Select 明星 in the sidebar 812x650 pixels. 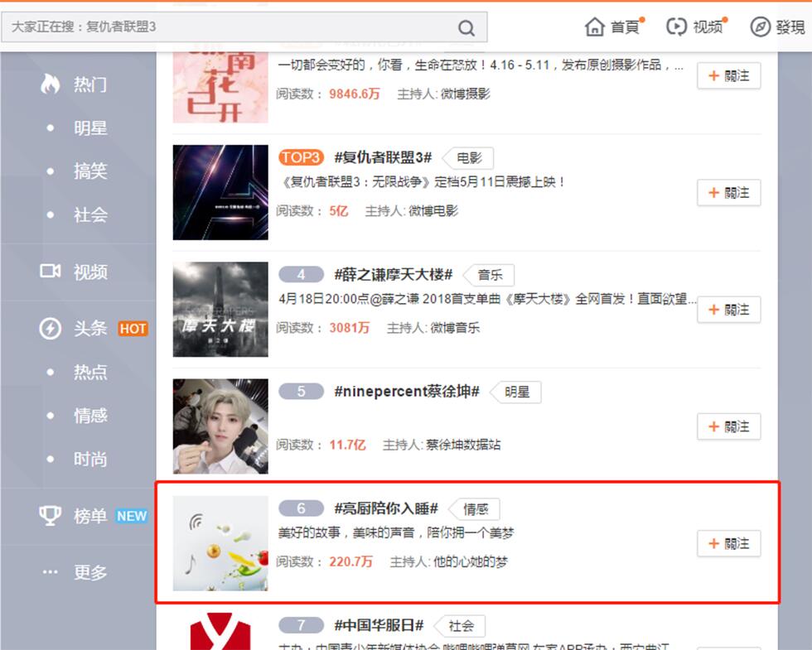(90, 128)
